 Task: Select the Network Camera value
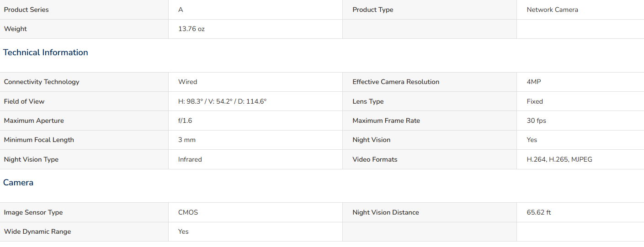click(552, 10)
